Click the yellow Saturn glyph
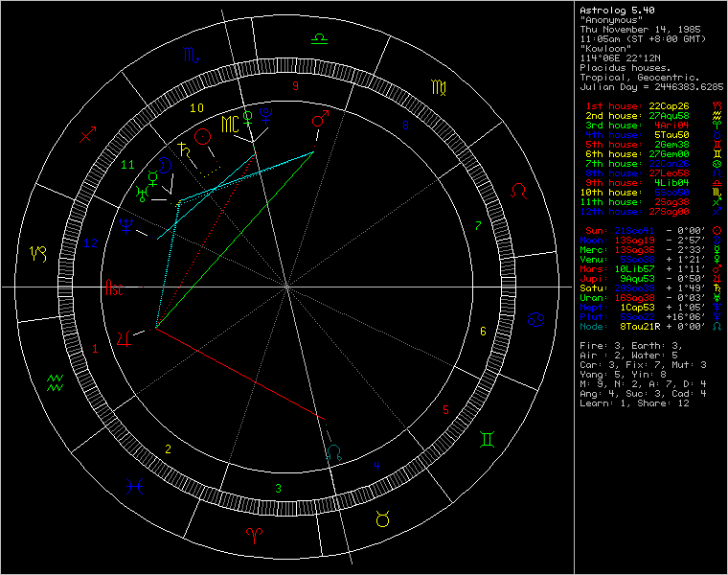 (x=180, y=148)
